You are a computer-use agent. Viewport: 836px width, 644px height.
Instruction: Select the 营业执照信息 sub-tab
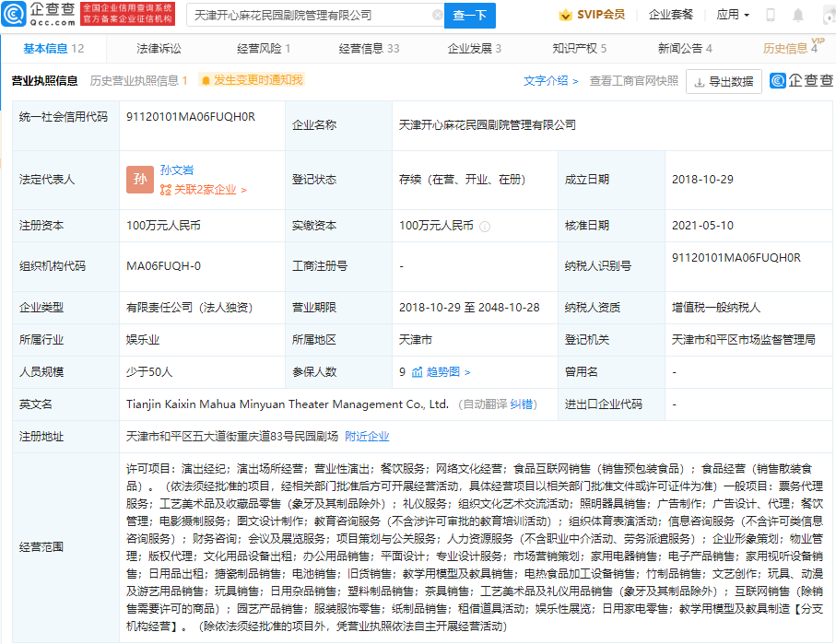[45, 81]
